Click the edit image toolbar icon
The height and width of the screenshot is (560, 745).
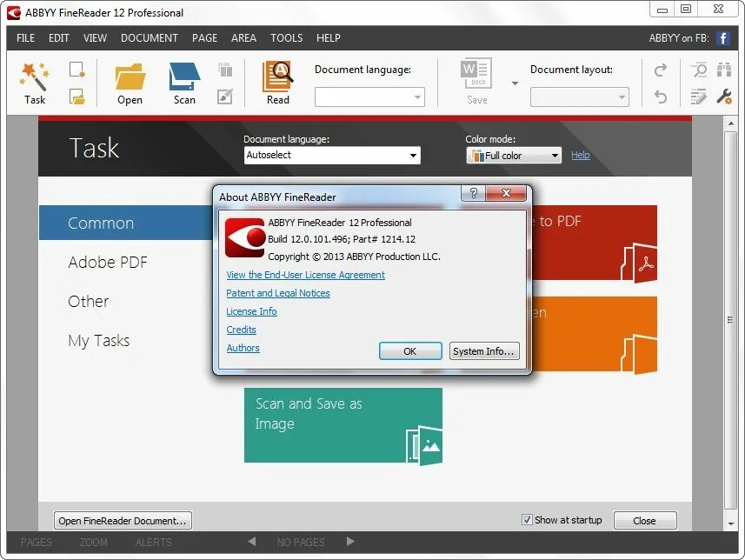click(x=225, y=97)
